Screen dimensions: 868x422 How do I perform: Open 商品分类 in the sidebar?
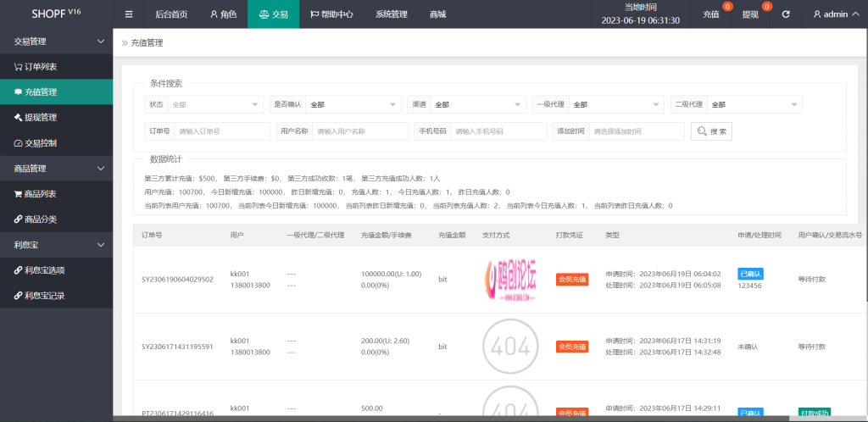coord(57,219)
